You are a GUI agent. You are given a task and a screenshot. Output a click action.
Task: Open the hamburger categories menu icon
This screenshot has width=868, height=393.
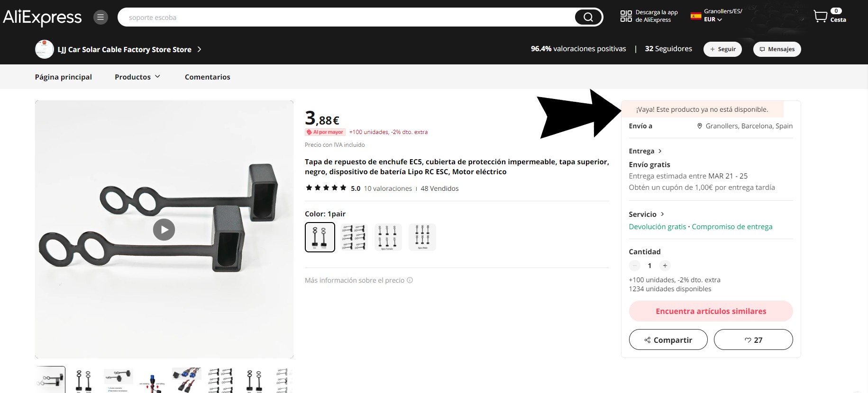pos(101,18)
